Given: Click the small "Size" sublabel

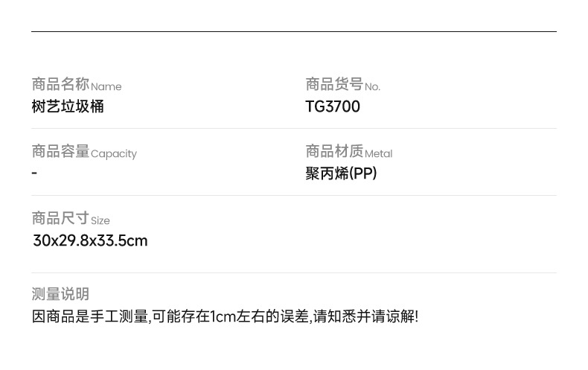Looking at the screenshot, I should pos(100,221).
